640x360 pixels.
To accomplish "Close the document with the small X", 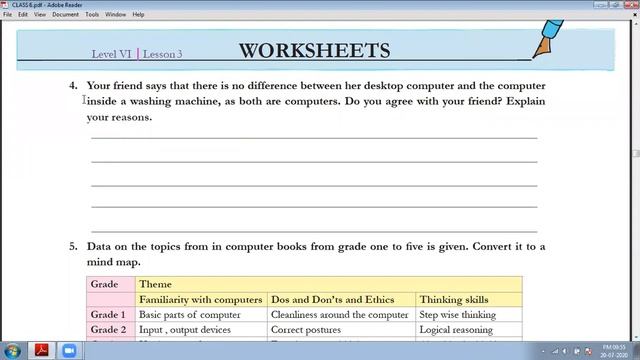I will (635, 14).
